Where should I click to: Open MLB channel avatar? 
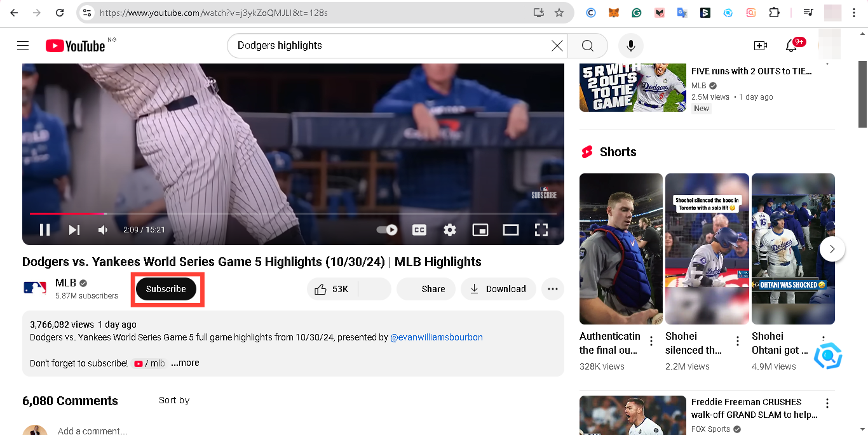pyautogui.click(x=35, y=288)
